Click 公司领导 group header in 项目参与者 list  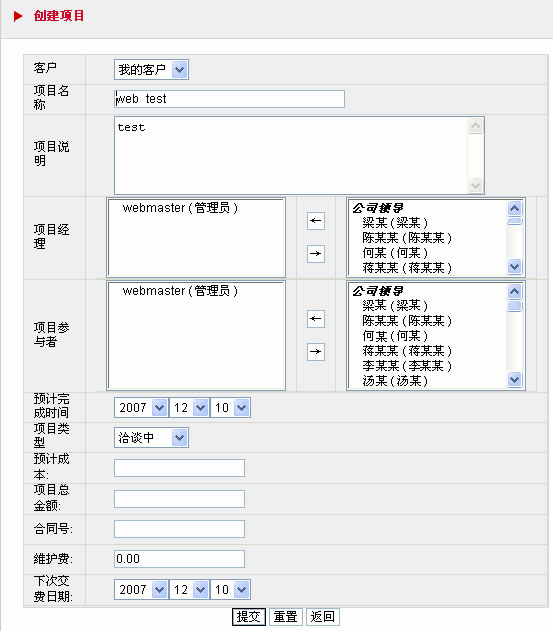click(378, 291)
